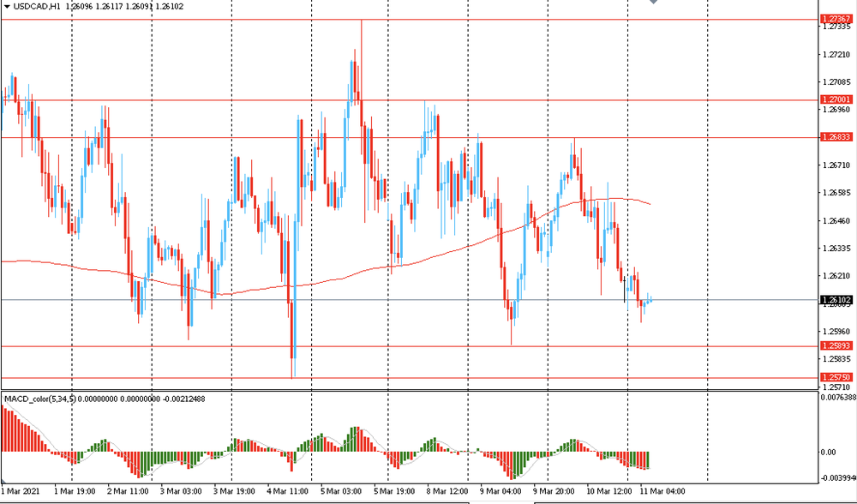Click the 10 Mar 12:00 time label
Viewport: 857px width, 504px height.
[608, 492]
